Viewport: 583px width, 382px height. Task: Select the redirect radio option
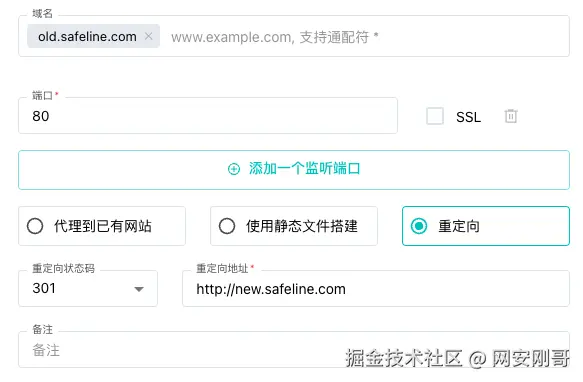pos(486,226)
